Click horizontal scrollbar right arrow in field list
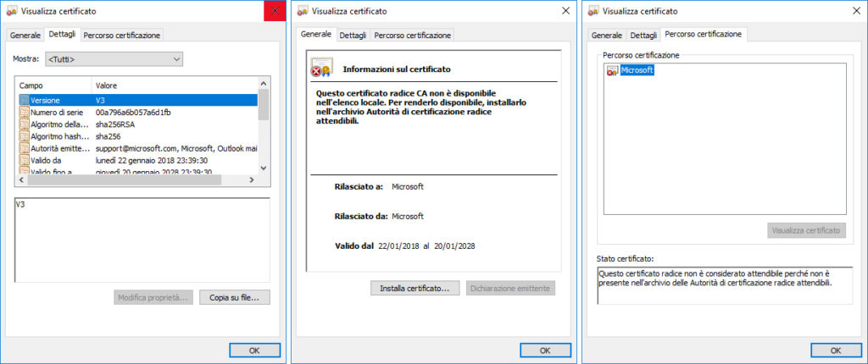 pos(251,180)
